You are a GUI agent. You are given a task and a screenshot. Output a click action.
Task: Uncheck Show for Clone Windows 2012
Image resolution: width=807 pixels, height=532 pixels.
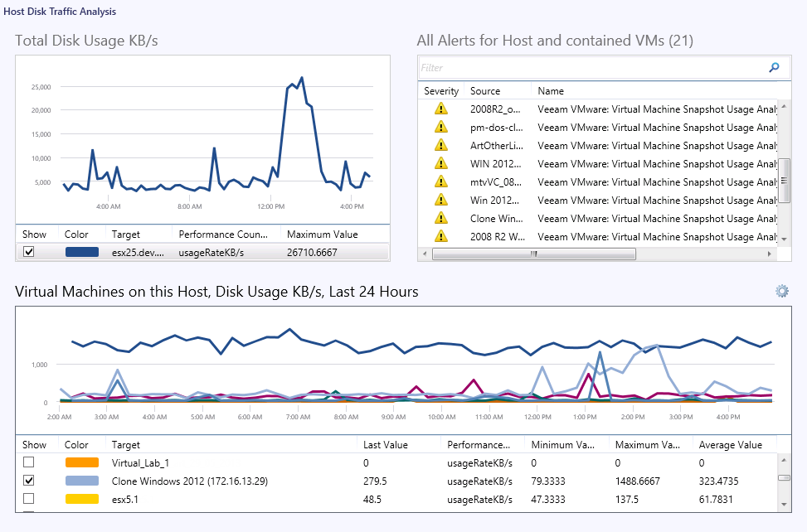click(x=29, y=481)
